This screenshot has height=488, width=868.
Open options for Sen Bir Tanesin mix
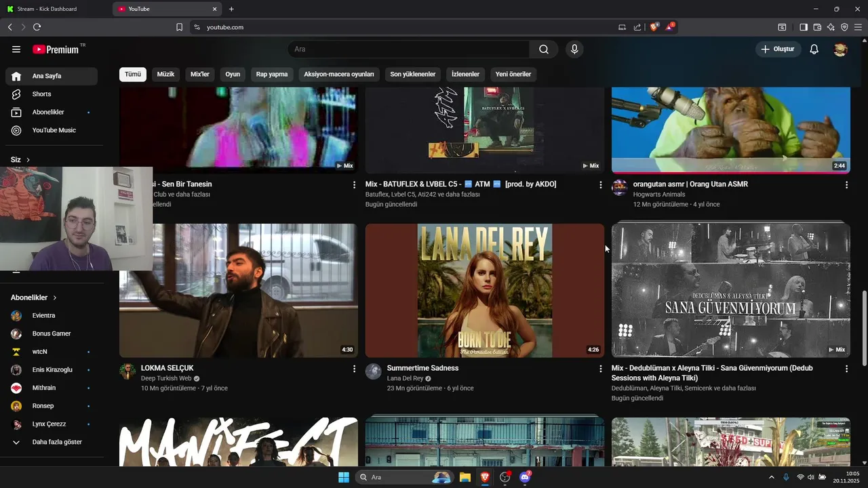coord(354,185)
